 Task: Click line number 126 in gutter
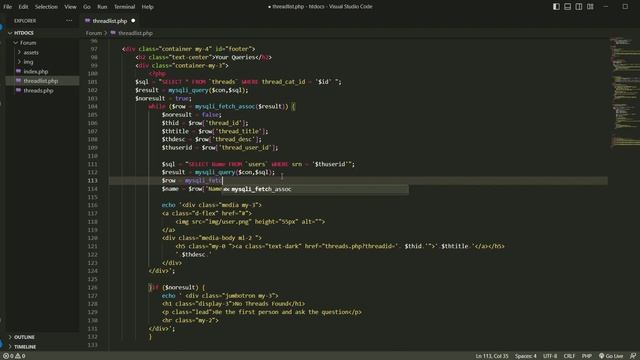[x=93, y=287]
